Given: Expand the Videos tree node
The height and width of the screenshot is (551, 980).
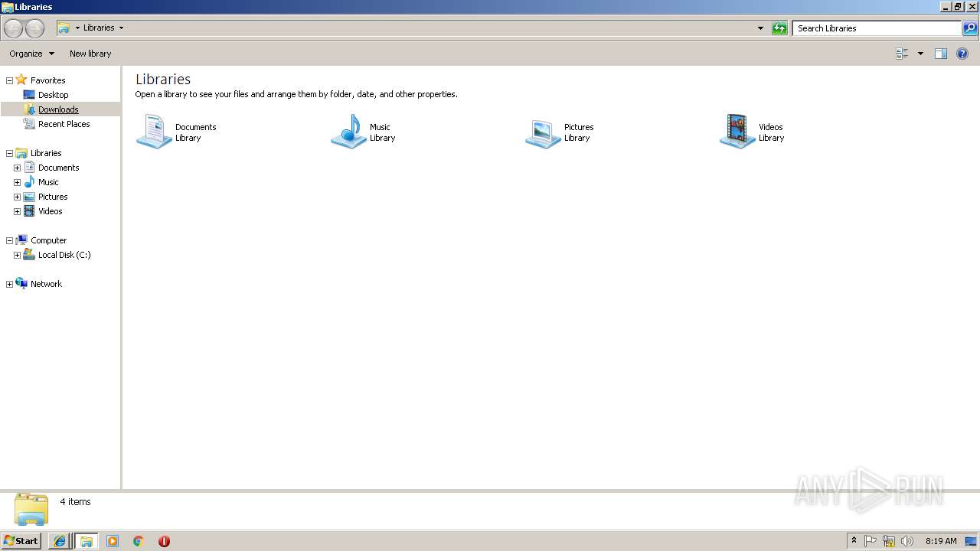Looking at the screenshot, I should click(x=17, y=211).
